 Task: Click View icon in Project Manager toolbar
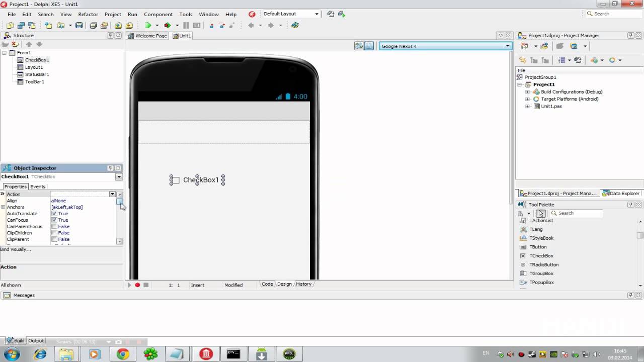[574, 46]
